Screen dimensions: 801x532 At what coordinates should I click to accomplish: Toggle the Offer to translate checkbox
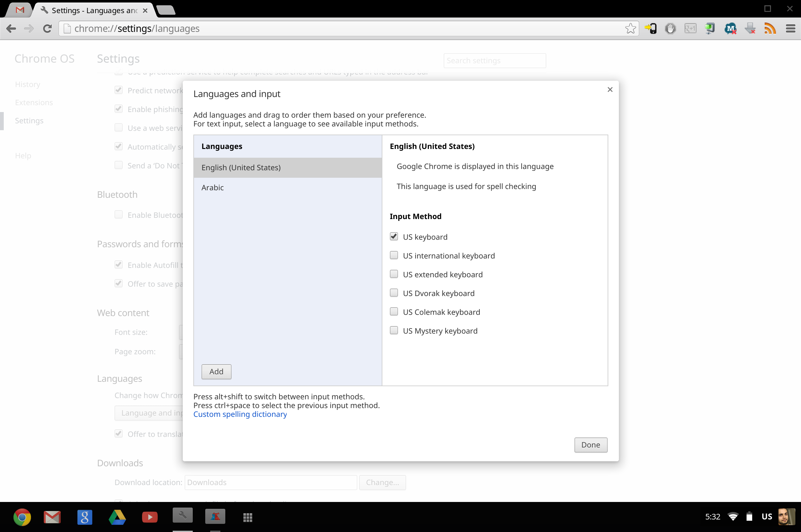tap(118, 433)
